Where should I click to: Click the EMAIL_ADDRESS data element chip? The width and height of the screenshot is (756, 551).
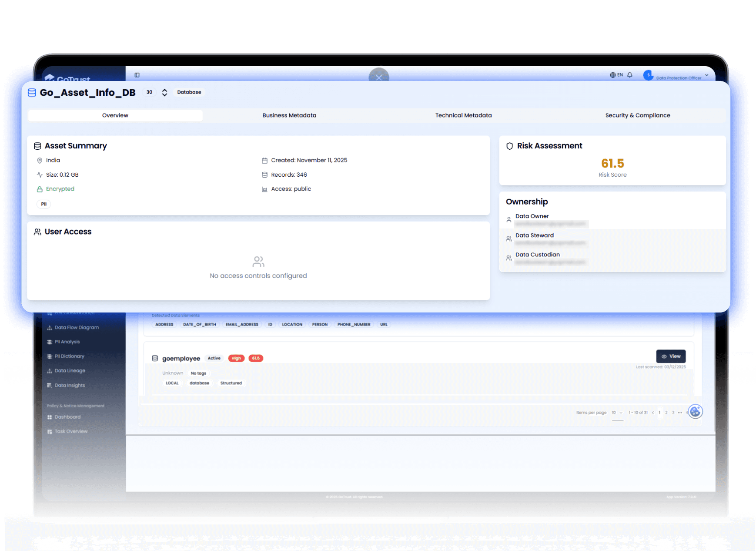pos(242,325)
